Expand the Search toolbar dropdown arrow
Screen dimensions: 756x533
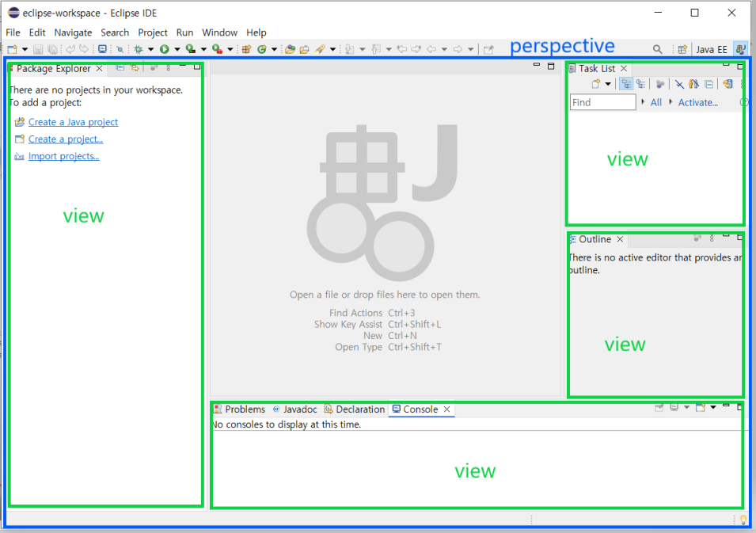pyautogui.click(x=332, y=49)
